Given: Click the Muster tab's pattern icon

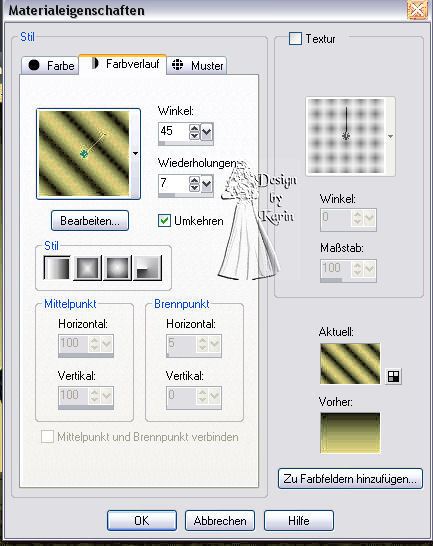Looking at the screenshot, I should (x=178, y=65).
